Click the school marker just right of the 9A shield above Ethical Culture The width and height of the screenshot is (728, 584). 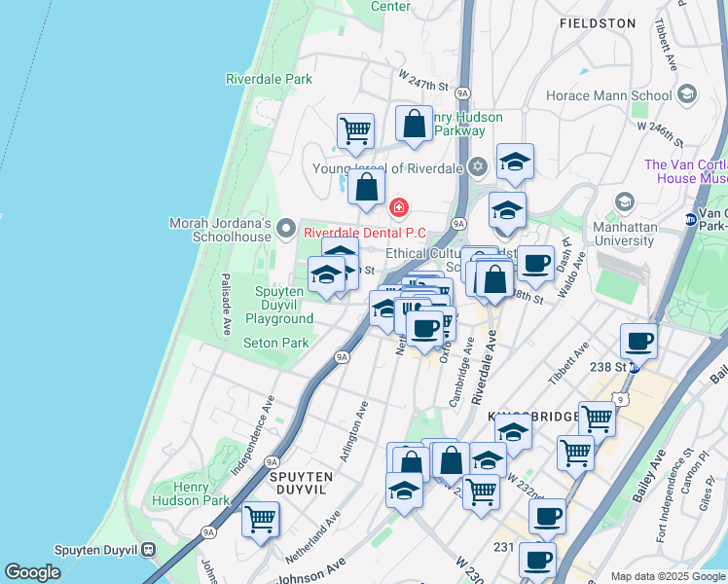[x=507, y=211]
